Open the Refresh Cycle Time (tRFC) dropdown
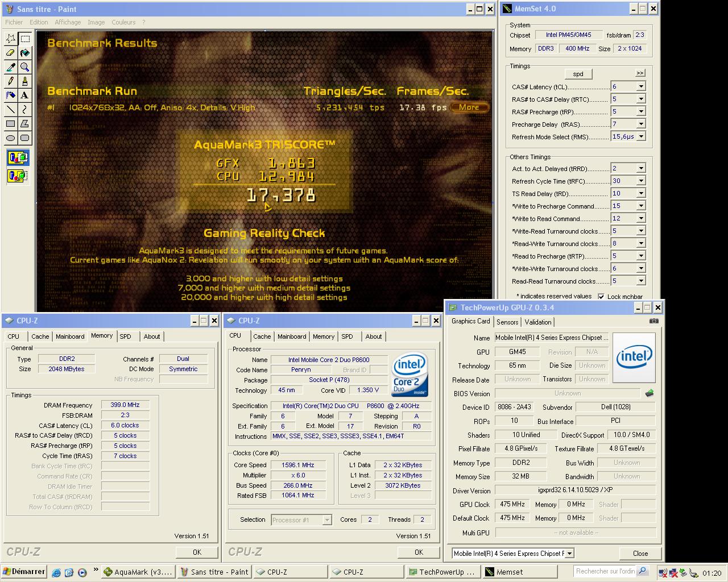Screen dimensions: 728x582 click(x=641, y=181)
